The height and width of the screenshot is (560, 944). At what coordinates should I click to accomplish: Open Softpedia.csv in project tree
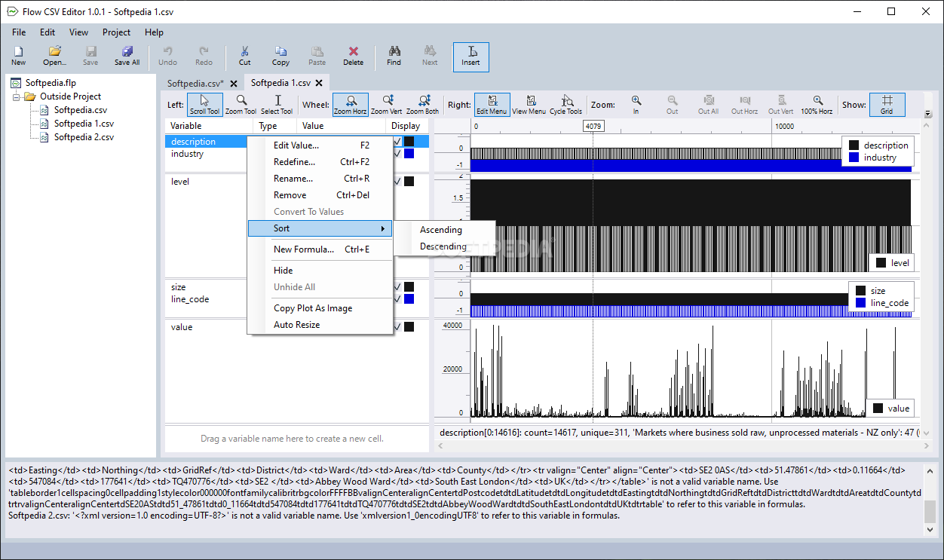pyautogui.click(x=80, y=110)
